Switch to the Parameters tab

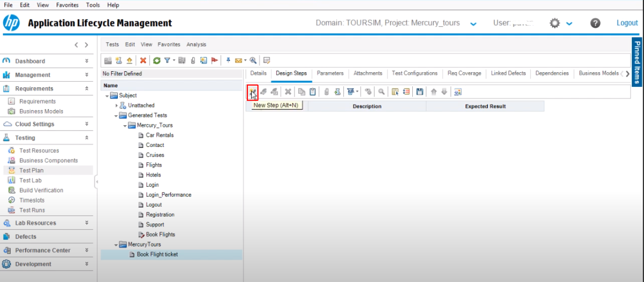click(x=330, y=73)
